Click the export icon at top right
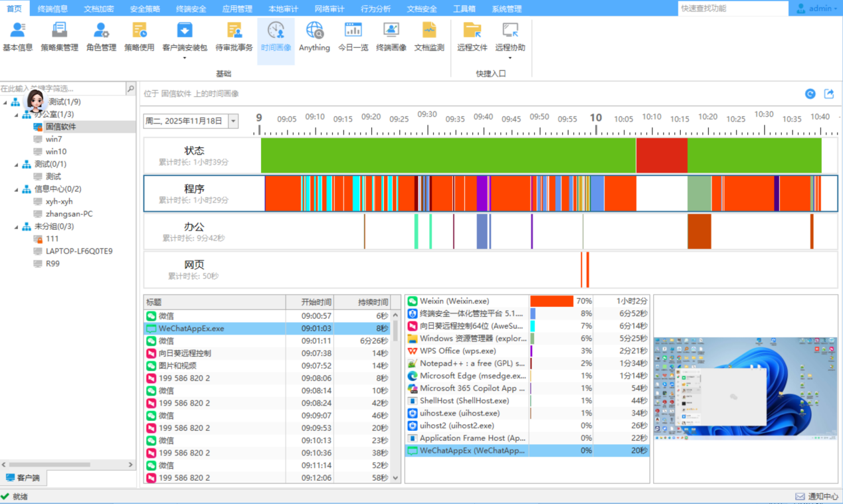843x504 pixels. [x=829, y=94]
